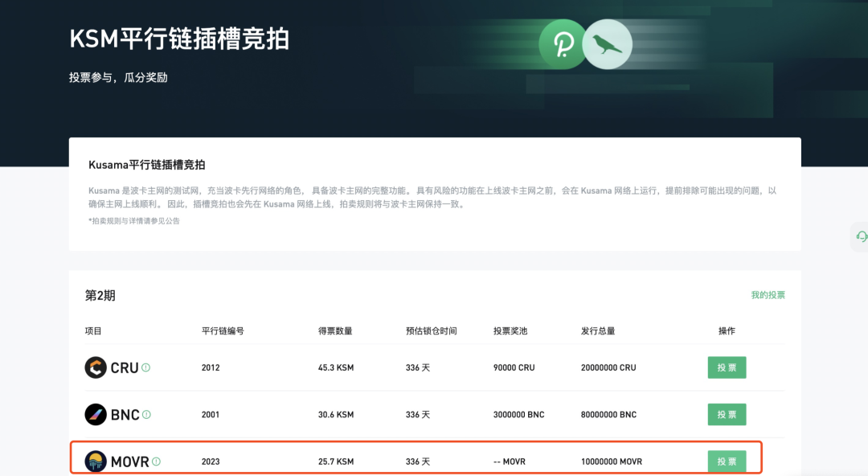Click the 预估锁仓时间 column header
The width and height of the screenshot is (868, 476).
(432, 330)
